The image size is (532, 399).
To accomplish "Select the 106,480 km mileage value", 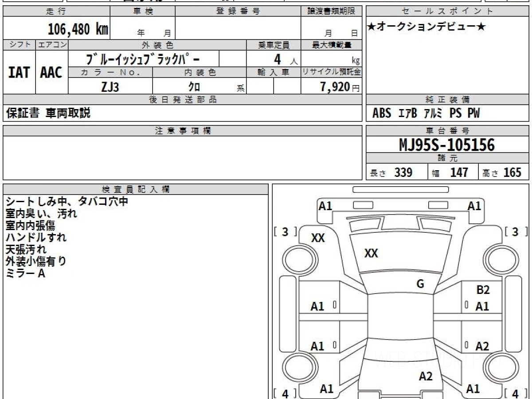I will [x=78, y=29].
